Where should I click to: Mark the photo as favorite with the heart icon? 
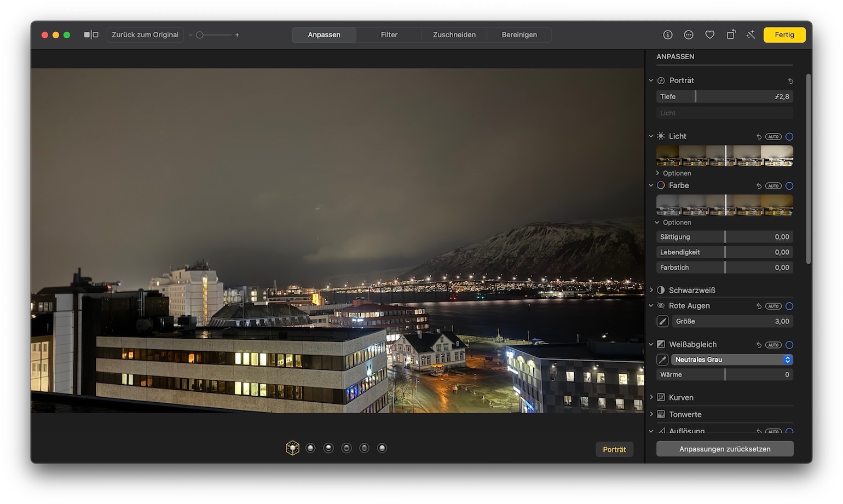pos(709,35)
